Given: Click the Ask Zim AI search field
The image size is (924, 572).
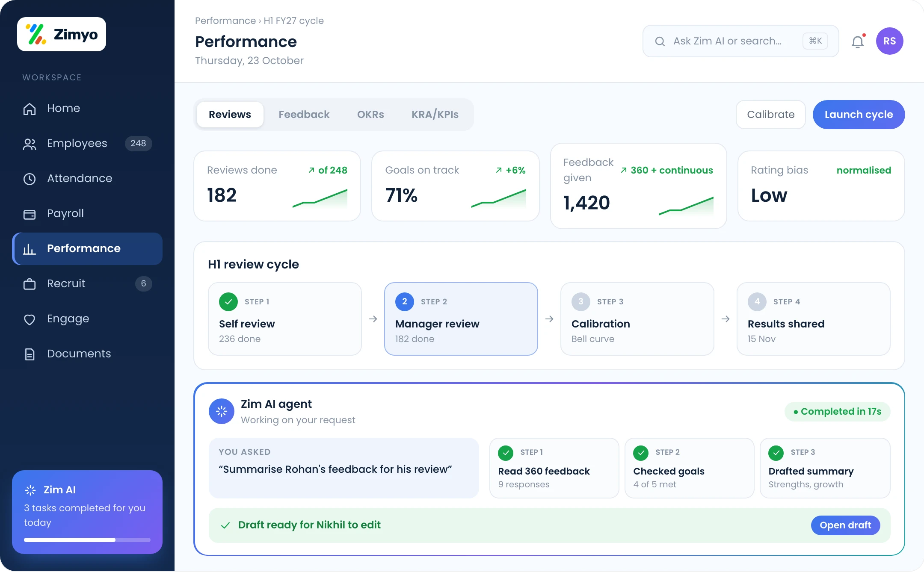Looking at the screenshot, I should (740, 41).
